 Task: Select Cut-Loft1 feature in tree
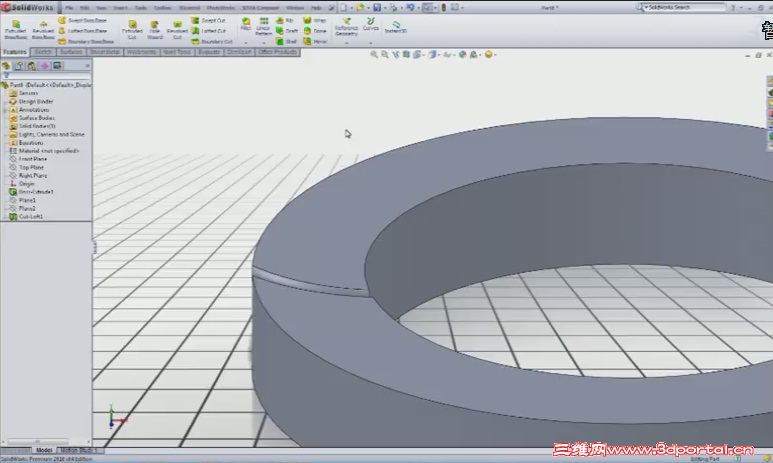coord(26,217)
